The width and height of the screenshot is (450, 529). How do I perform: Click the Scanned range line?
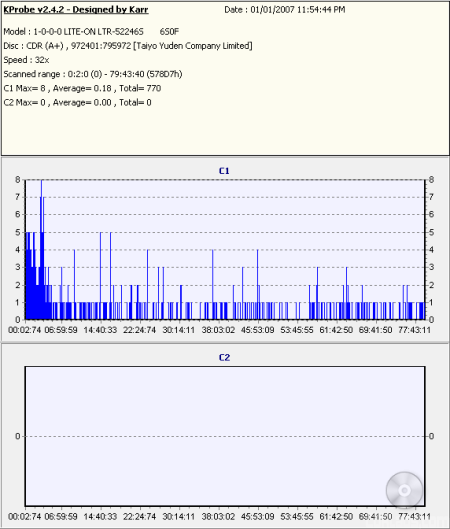coord(93,74)
